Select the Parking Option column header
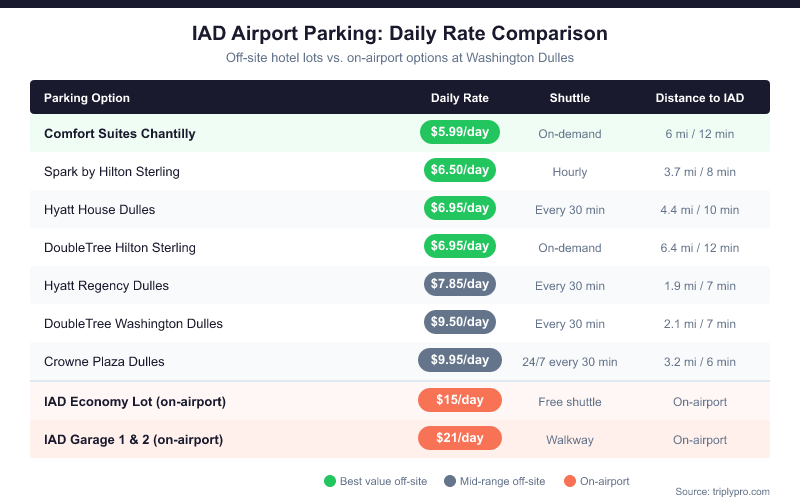This screenshot has width=800, height=500. (87, 98)
